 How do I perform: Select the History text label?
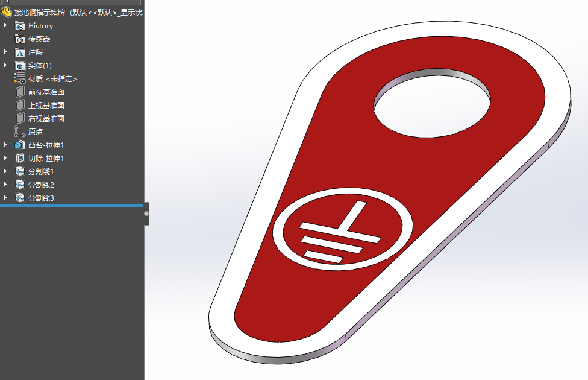(40, 26)
